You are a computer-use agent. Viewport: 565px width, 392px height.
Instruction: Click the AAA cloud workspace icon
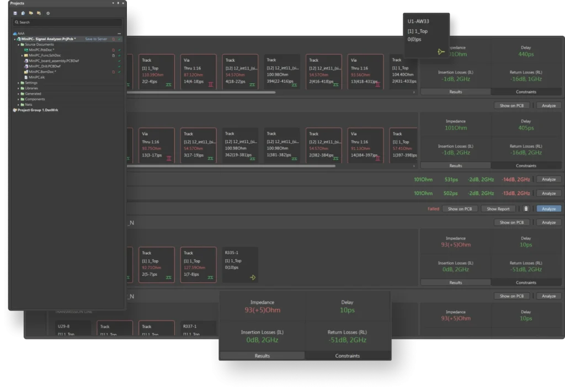click(15, 34)
